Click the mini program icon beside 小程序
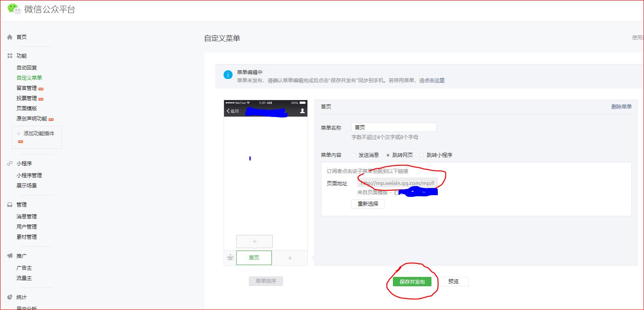The width and height of the screenshot is (644, 310). [x=10, y=164]
